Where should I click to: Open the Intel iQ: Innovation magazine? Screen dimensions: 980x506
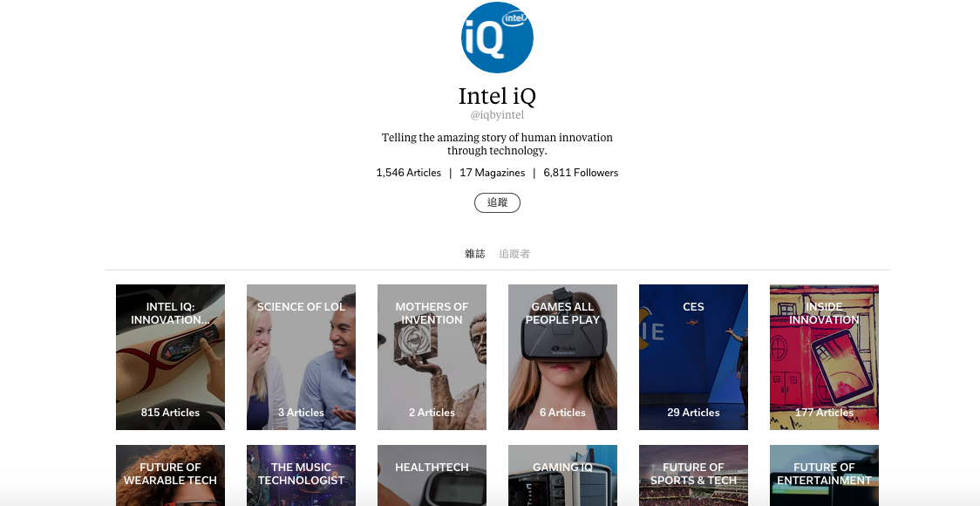(170, 357)
